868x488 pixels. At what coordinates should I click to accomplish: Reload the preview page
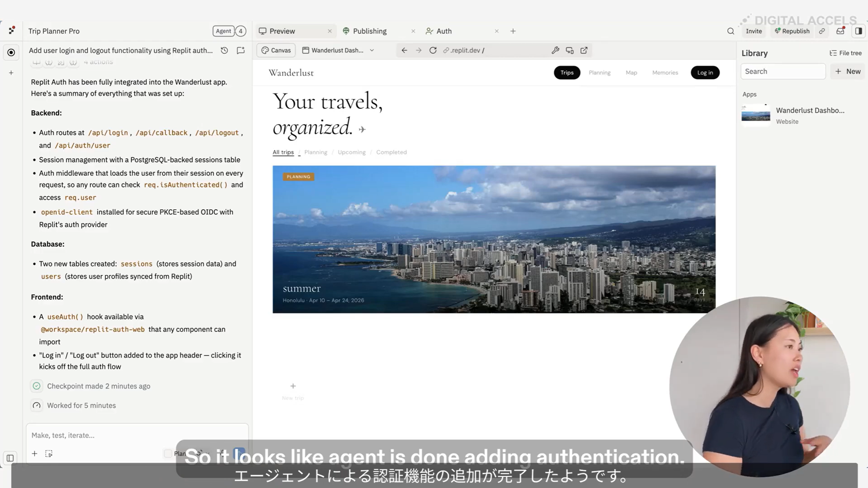433,50
